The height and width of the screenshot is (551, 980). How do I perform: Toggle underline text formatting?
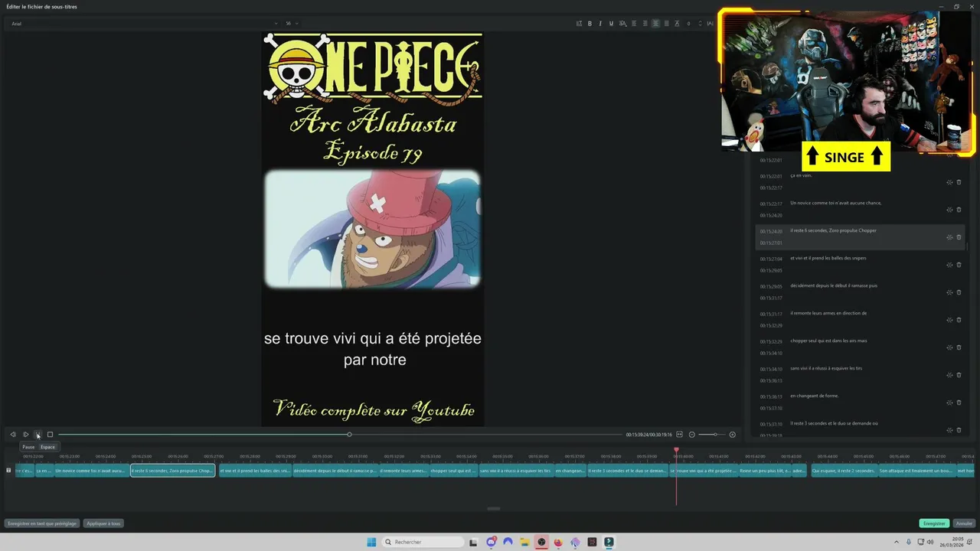(611, 24)
